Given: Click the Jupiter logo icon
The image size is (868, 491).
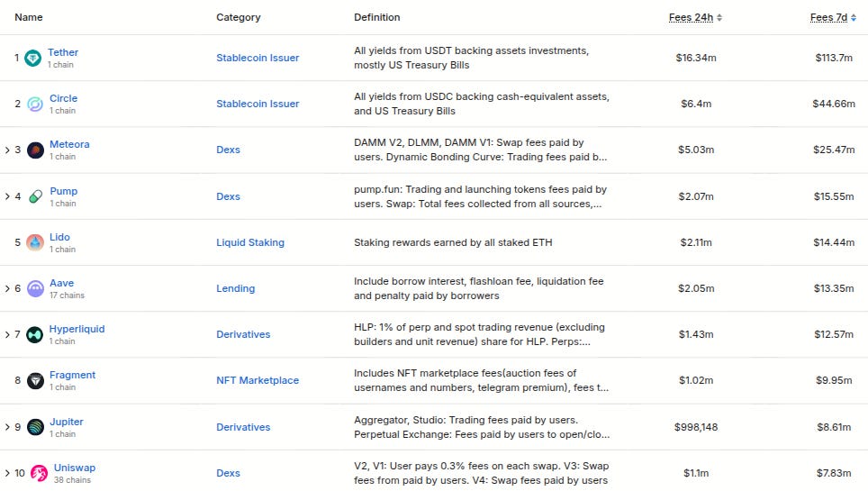Looking at the screenshot, I should [35, 427].
